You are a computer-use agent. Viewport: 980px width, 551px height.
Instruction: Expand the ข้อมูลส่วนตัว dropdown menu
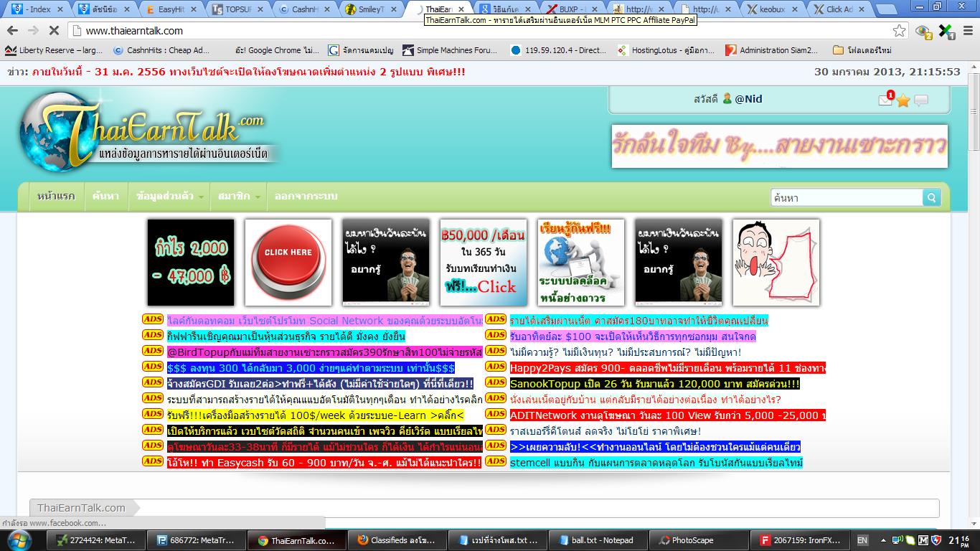tap(169, 196)
